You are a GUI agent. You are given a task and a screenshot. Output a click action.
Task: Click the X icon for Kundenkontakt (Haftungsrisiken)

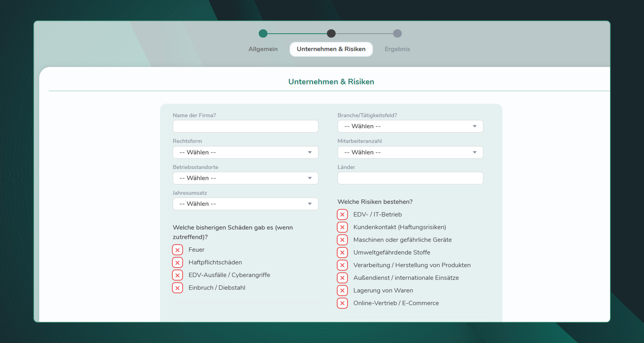click(x=342, y=227)
